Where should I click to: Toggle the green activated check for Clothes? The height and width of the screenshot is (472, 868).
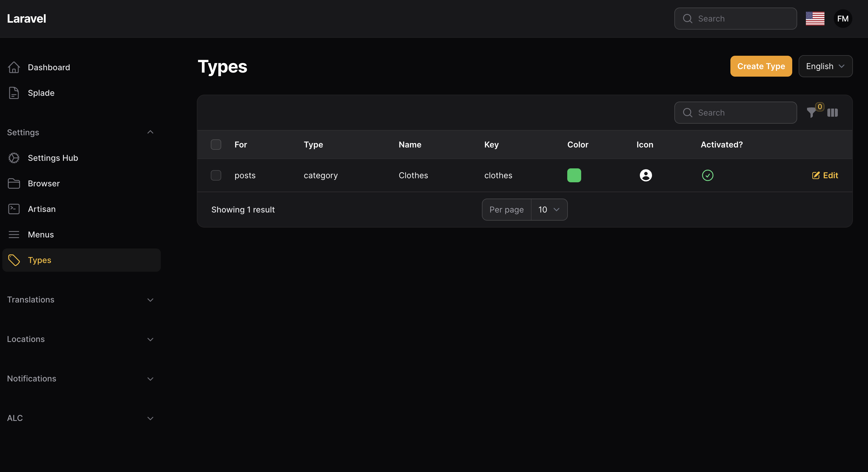707,175
